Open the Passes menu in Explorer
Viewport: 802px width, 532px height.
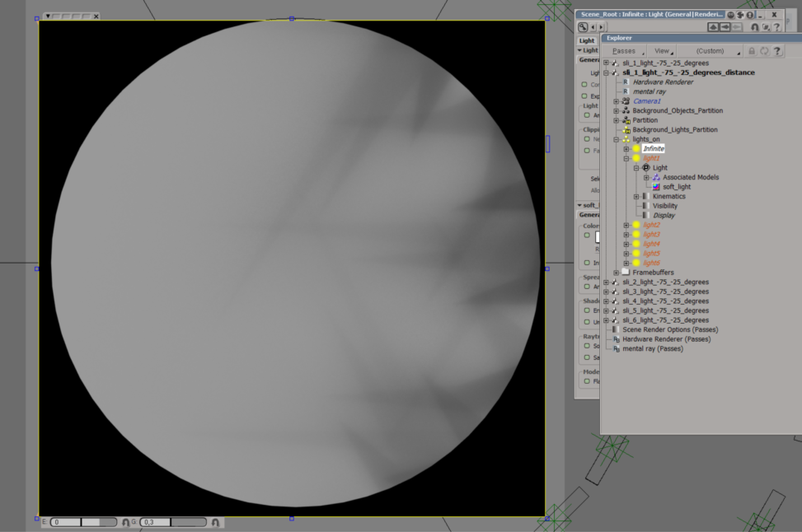pos(624,51)
